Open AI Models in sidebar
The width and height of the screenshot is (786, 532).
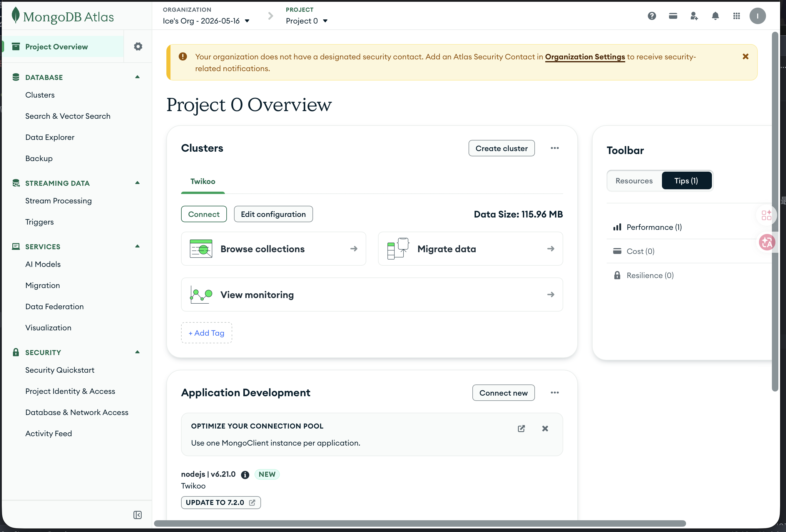click(43, 264)
